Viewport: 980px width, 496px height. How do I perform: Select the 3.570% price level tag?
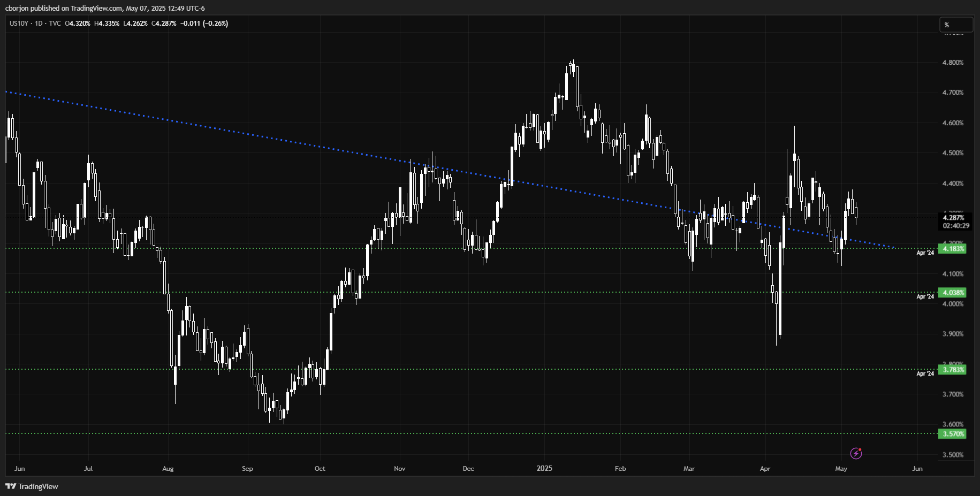coord(953,434)
